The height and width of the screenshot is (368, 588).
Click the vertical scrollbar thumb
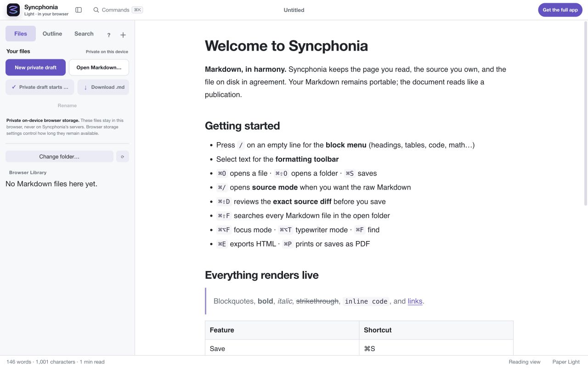point(585,113)
